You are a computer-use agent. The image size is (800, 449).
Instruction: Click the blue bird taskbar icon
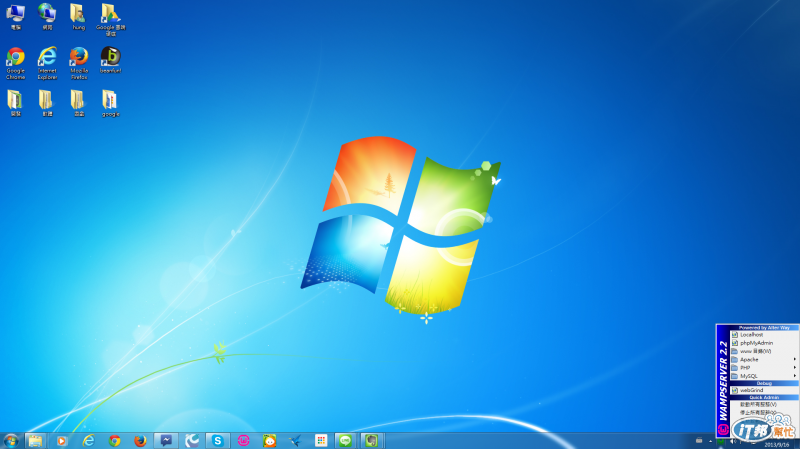coord(295,441)
